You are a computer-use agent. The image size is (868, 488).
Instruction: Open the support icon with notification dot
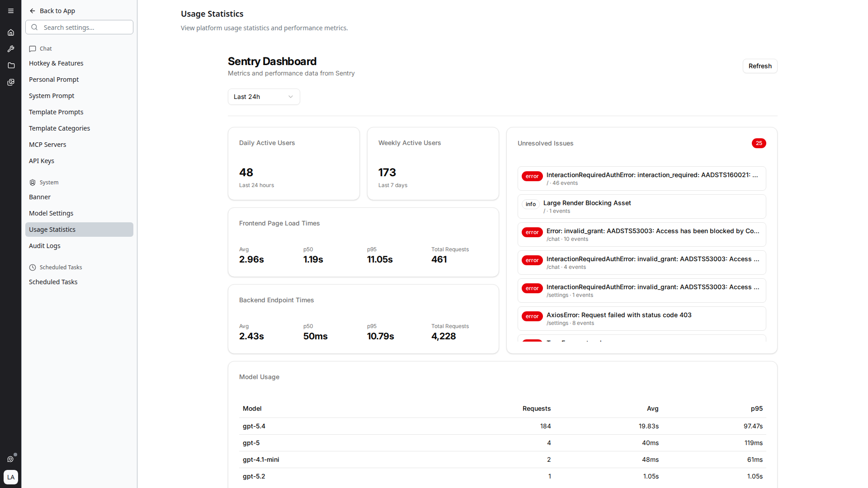tap(11, 459)
